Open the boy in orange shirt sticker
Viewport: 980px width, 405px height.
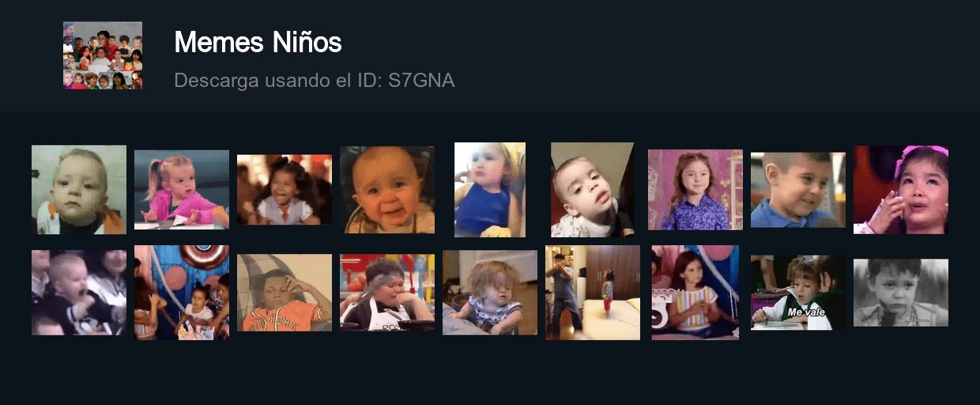[285, 293]
